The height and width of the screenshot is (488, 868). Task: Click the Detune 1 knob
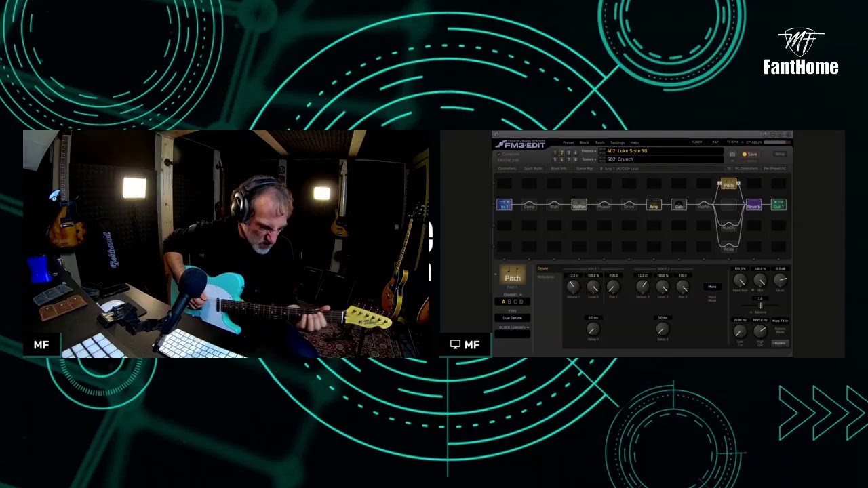[573, 287]
